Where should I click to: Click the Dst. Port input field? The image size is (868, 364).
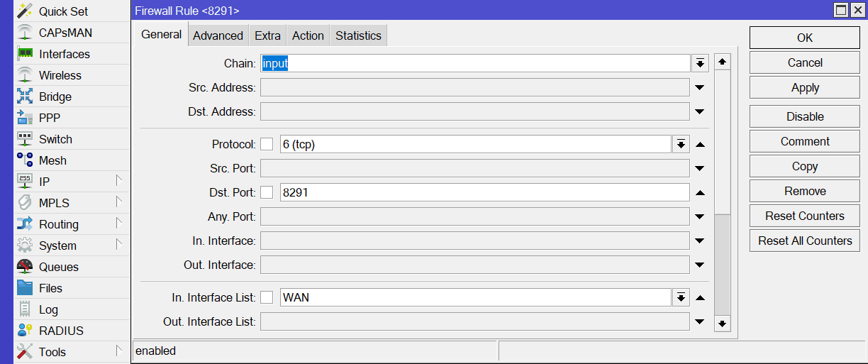(484, 192)
